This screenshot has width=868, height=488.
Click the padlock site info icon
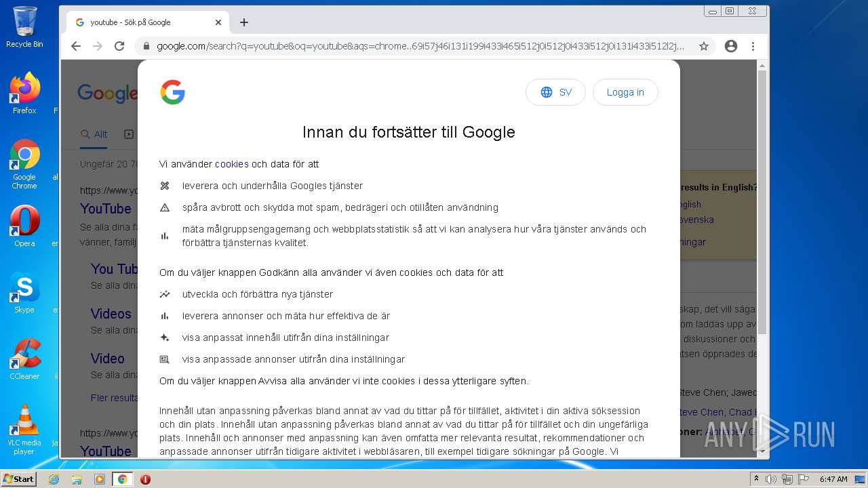tap(145, 46)
